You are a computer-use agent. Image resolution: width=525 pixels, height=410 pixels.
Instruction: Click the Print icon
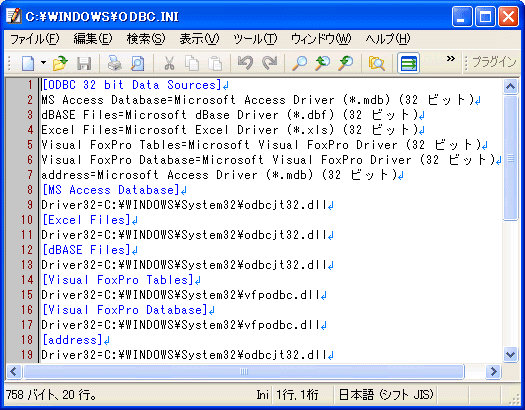[x=115, y=63]
